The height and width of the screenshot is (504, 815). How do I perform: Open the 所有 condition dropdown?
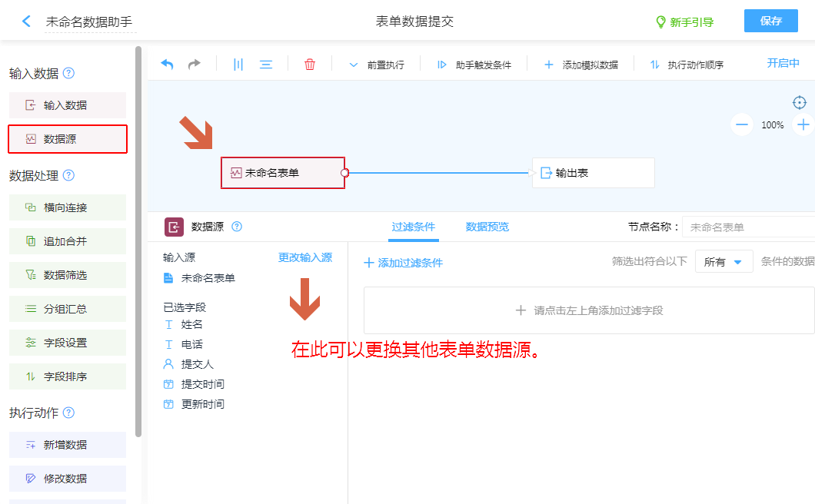(x=723, y=262)
